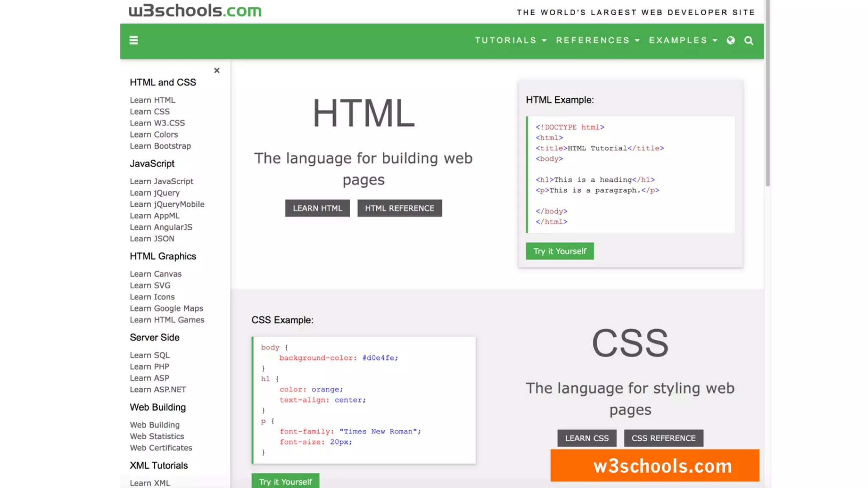Expand the Examples dropdown
The height and width of the screenshot is (488, 868).
coord(683,40)
